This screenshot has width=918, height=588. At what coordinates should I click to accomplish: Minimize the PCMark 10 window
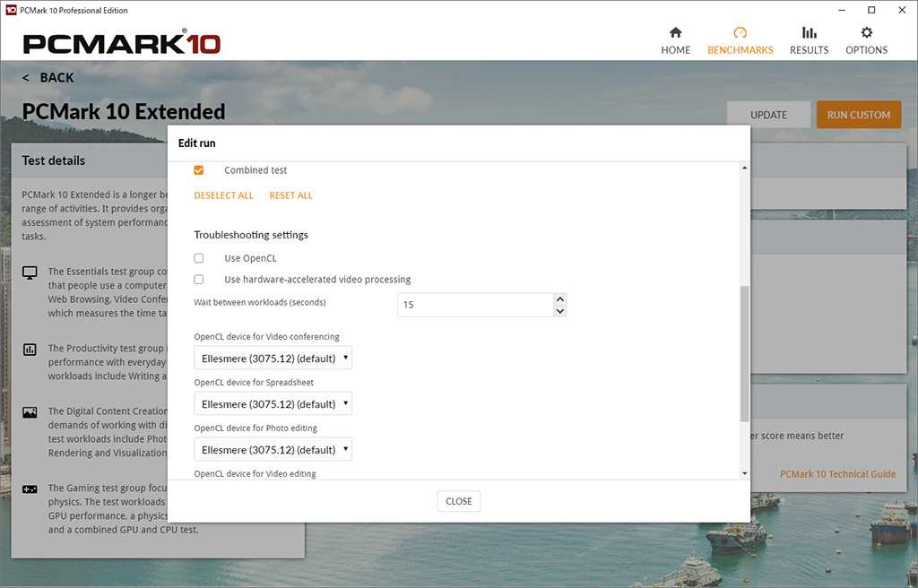[x=842, y=10]
